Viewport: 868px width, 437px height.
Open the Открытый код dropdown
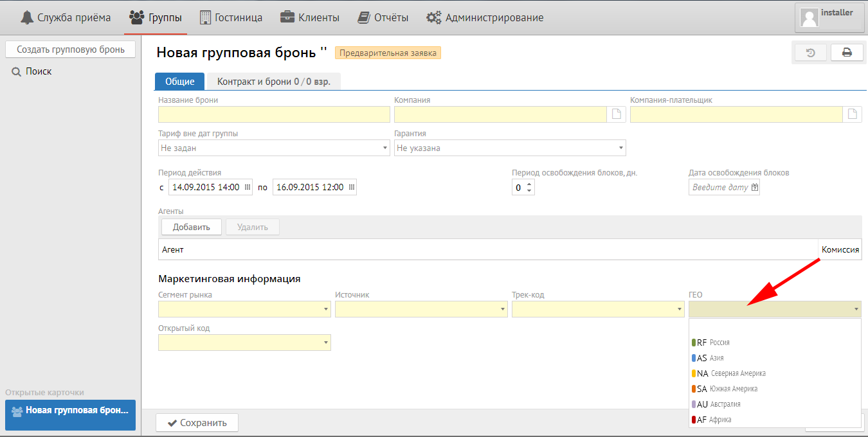coord(244,343)
